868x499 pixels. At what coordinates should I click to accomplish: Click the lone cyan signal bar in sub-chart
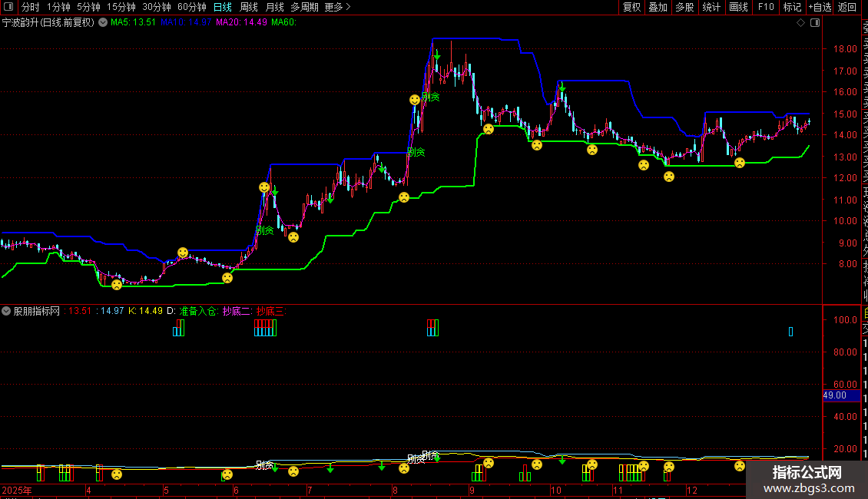[790, 332]
